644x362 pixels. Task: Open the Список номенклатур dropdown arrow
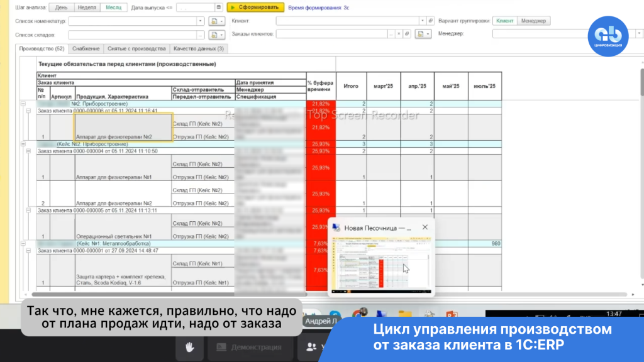pos(200,21)
